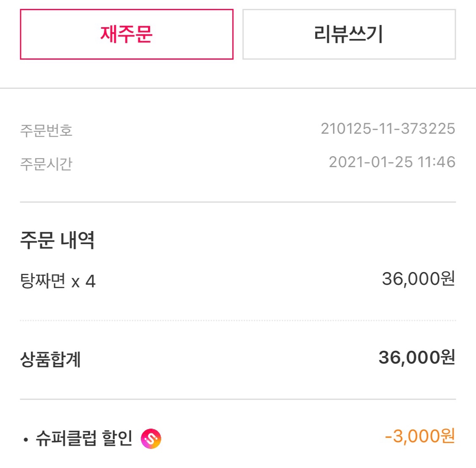Viewport: 476px width, 468px height.
Task: Click the order time 2021-01-25 11:46
Action: (x=392, y=162)
